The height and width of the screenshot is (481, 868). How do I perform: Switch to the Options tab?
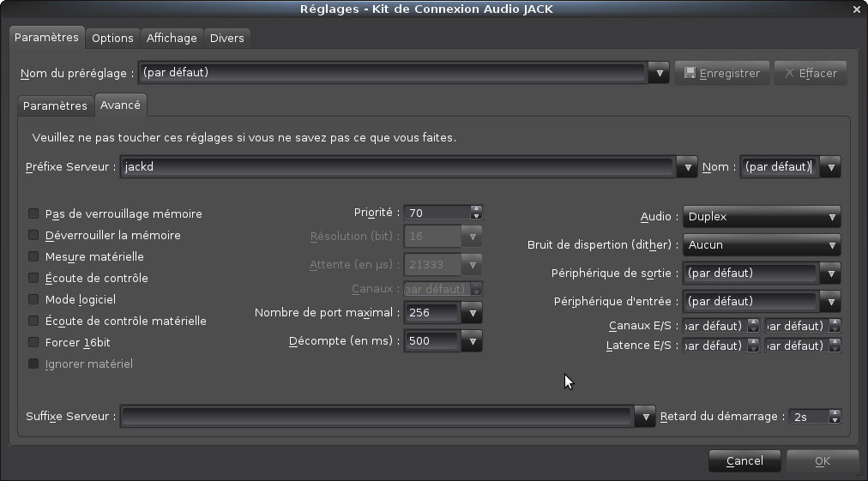click(112, 39)
